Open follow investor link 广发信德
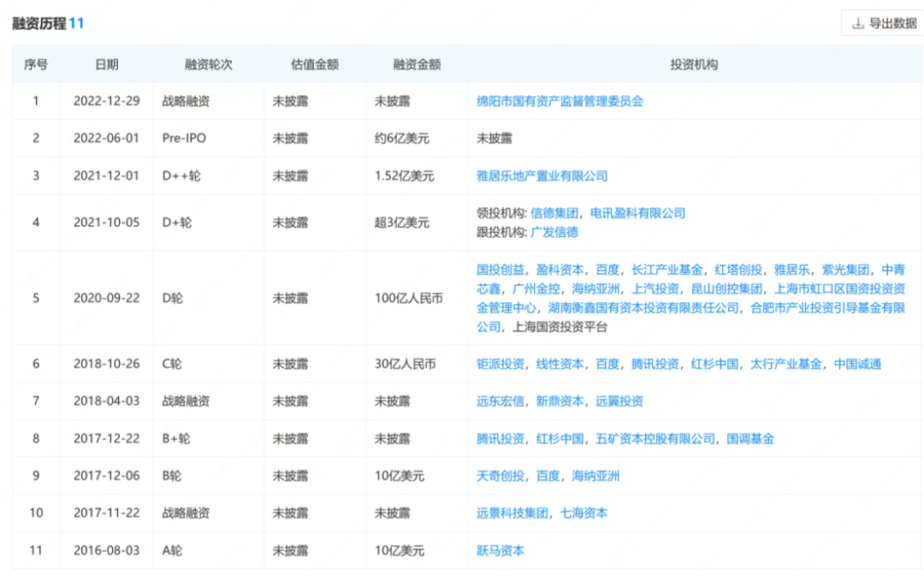The image size is (924, 576). [554, 232]
